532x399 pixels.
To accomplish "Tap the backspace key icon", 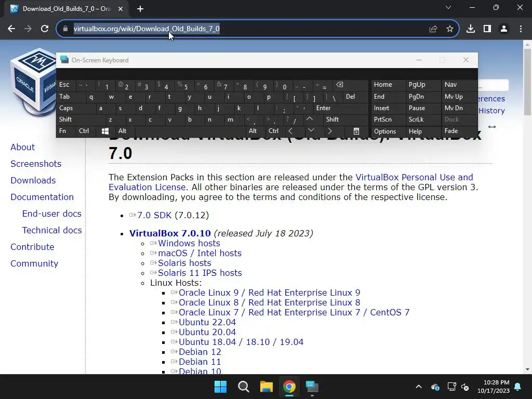I will (x=351, y=85).
